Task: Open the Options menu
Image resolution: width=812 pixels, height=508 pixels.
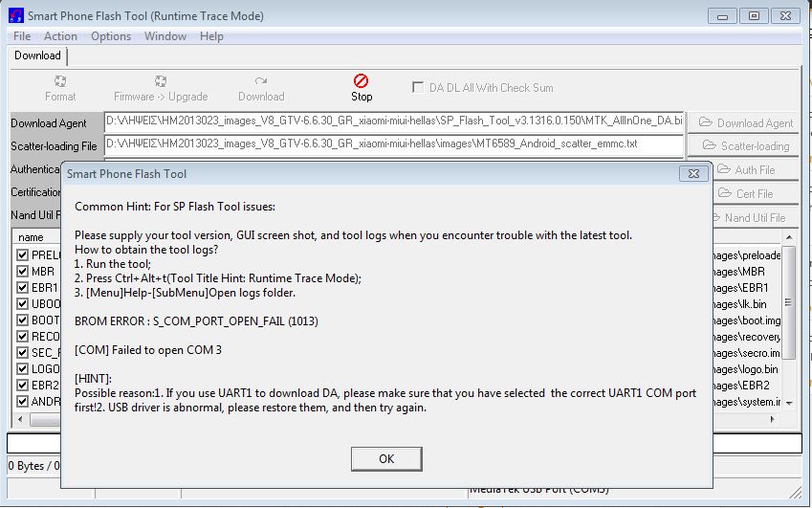Action: pyautogui.click(x=111, y=36)
